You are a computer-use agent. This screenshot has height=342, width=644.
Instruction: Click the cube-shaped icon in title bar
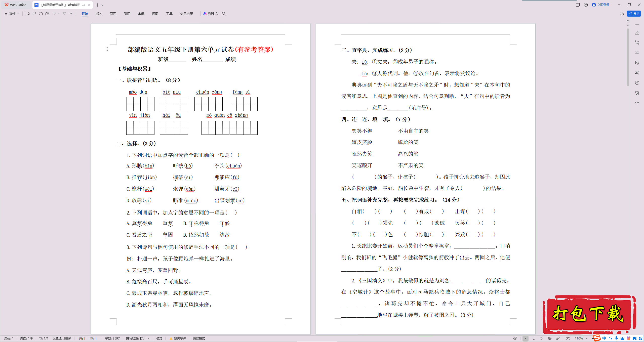(x=586, y=5)
